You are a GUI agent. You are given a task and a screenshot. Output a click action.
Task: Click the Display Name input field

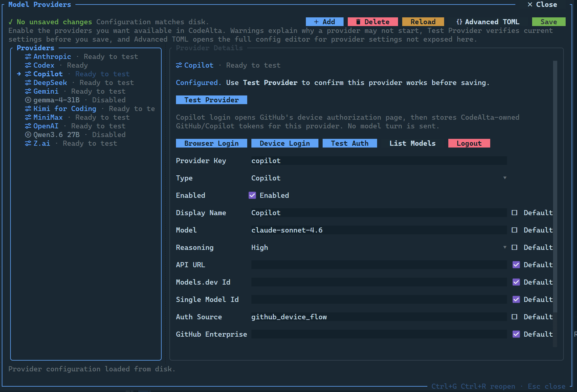[379, 213]
